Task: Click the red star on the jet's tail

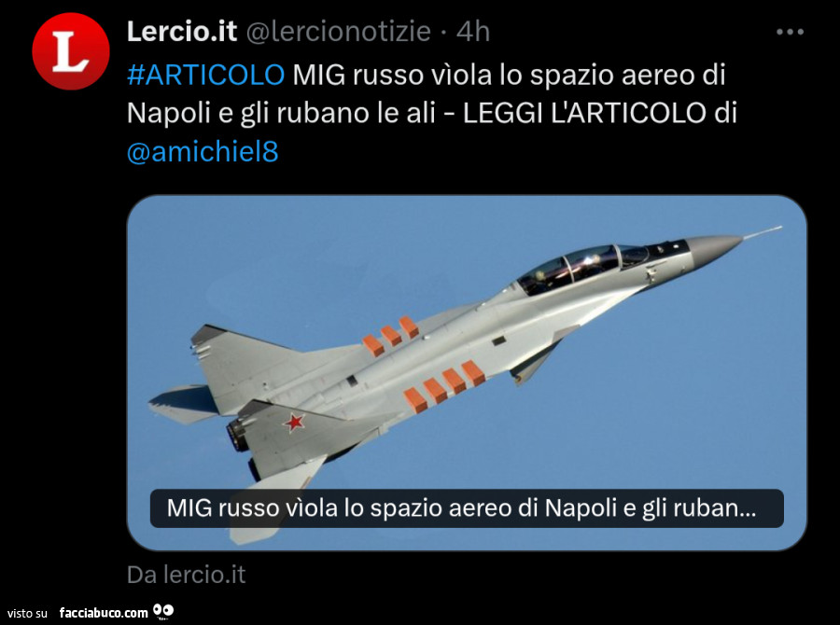Action: [x=294, y=423]
